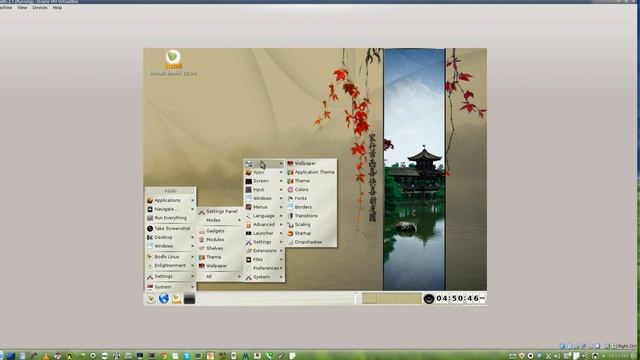640x360 pixels.
Task: Select the Startup menu entry
Action: click(311, 233)
